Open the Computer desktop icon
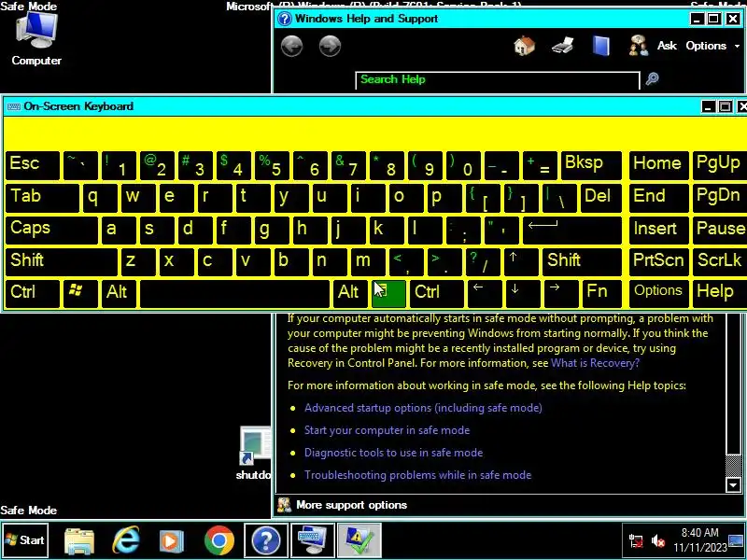Image resolution: width=747 pixels, height=560 pixels. pyautogui.click(x=36, y=39)
